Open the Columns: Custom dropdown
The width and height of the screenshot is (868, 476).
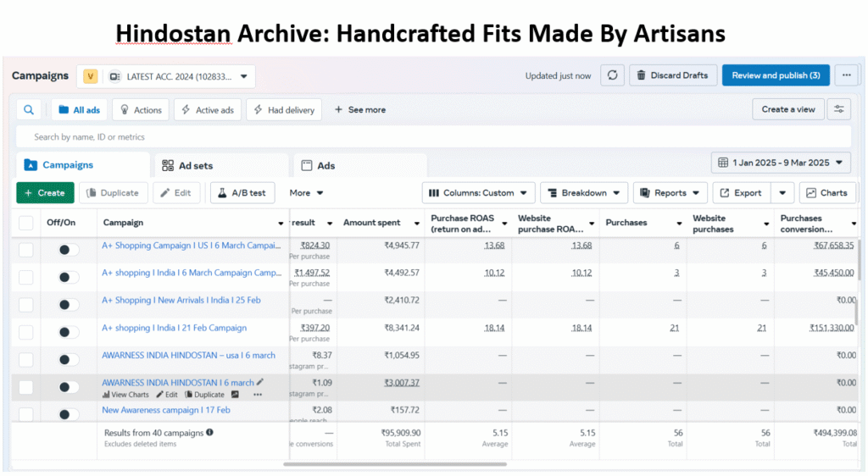(479, 193)
